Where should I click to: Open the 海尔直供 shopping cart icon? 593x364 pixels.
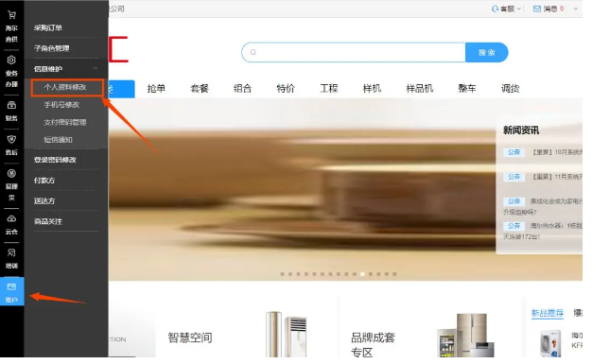pos(11,15)
